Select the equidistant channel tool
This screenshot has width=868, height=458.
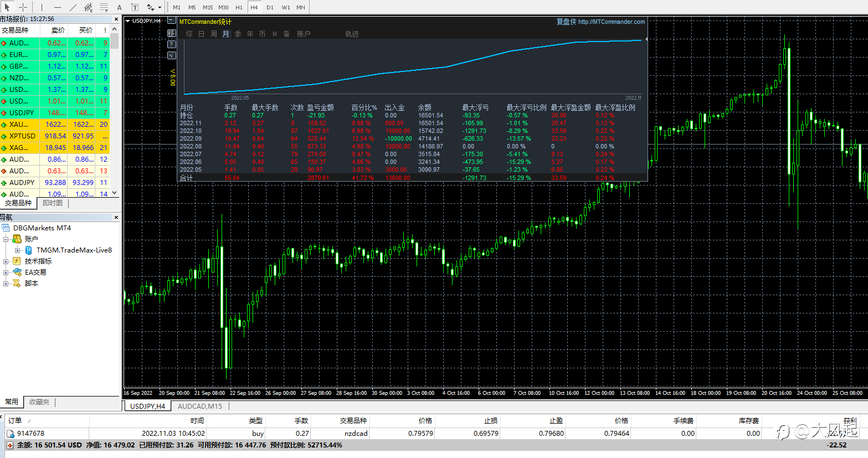point(89,7)
